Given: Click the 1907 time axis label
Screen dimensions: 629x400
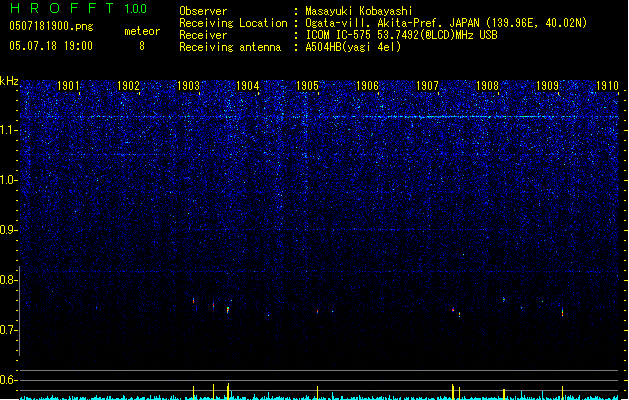Looking at the screenshot, I should (427, 86).
